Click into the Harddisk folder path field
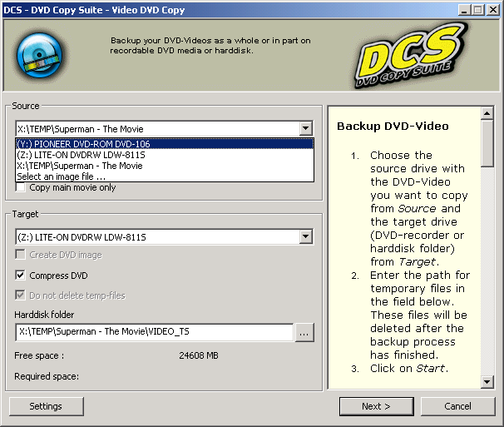This screenshot has height=427, width=504. 154,333
